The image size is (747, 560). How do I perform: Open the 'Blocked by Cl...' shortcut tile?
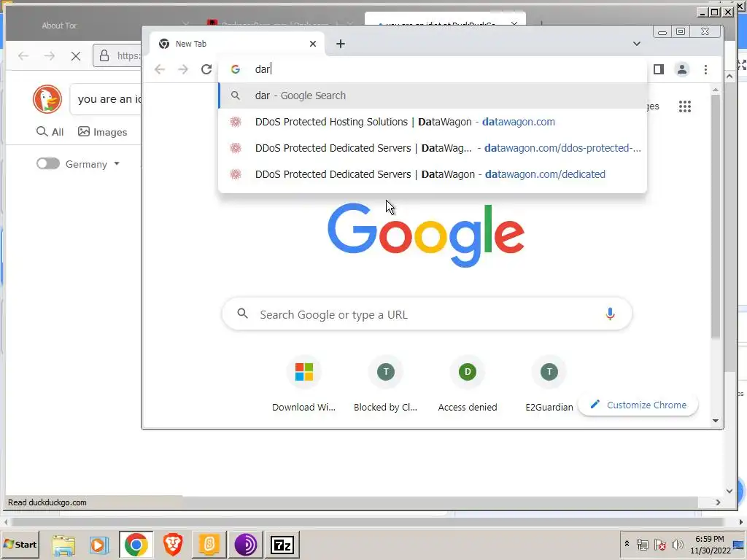click(385, 384)
